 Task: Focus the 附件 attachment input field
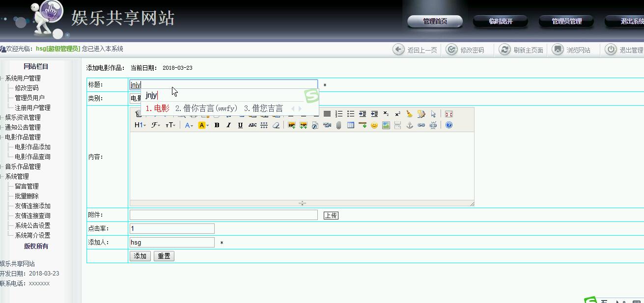coord(224,215)
